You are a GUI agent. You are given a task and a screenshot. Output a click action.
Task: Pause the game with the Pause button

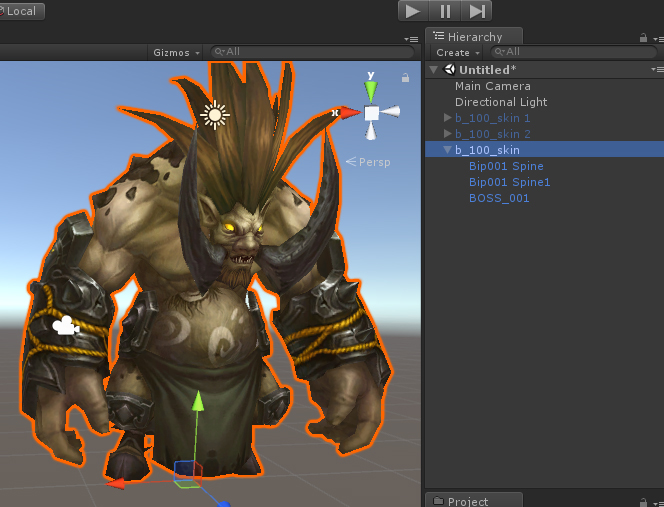[x=445, y=11]
